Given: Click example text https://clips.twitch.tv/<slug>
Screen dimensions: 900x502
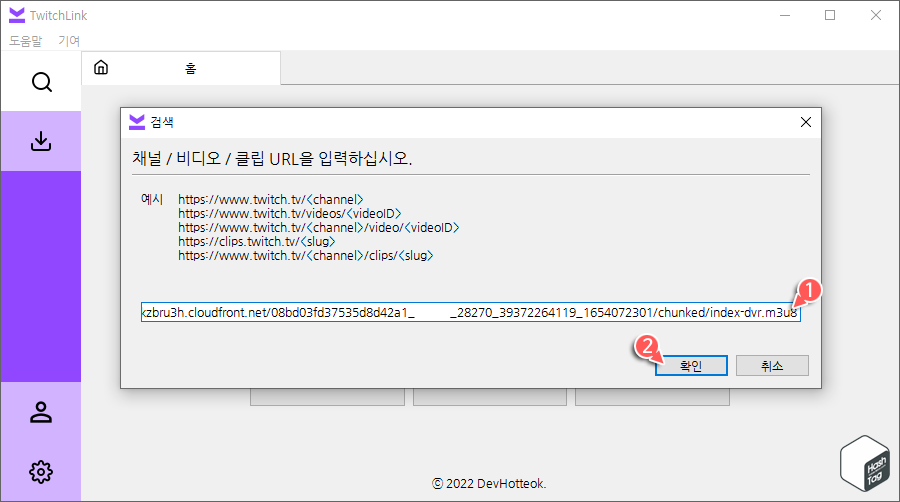Looking at the screenshot, I should (257, 242).
